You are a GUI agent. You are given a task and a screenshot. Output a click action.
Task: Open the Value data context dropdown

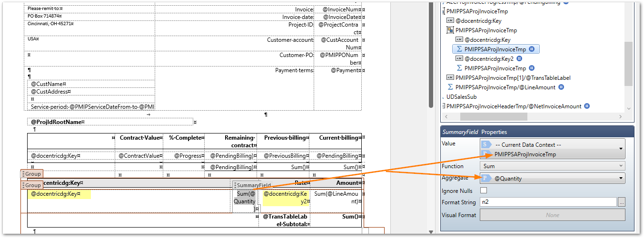click(620, 149)
